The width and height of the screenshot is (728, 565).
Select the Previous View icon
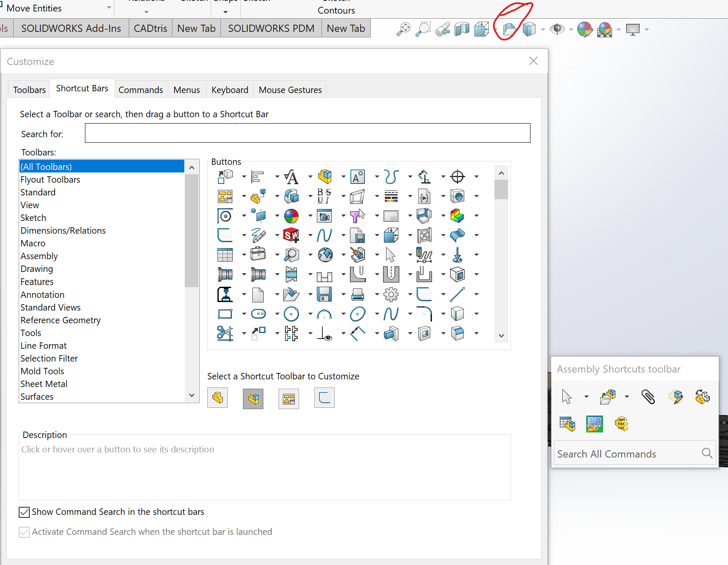442,29
